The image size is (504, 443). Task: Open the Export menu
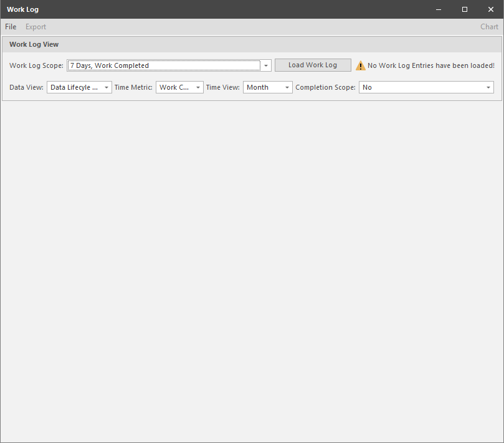(36, 27)
